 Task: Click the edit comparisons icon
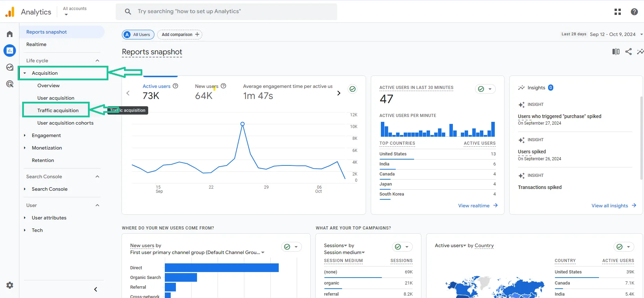pyautogui.click(x=616, y=52)
